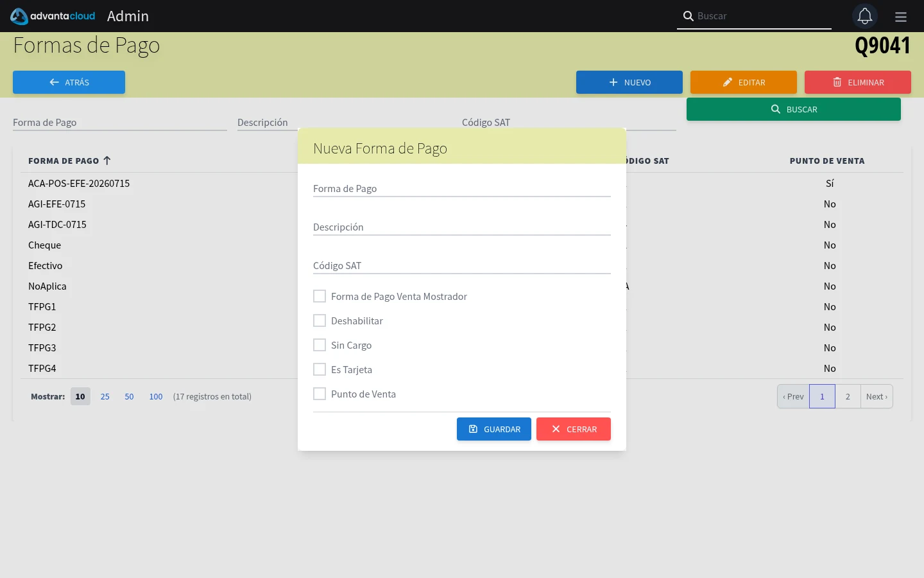Enable the Deshabilitar checkbox
The image size is (924, 578).
coord(320,320)
